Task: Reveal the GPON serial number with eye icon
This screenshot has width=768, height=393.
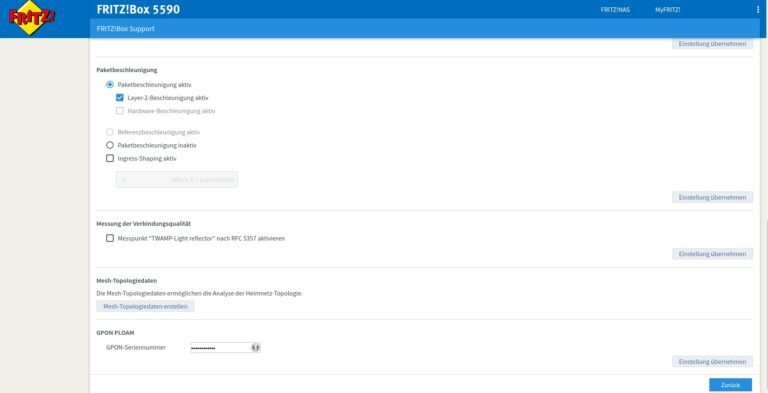Action: (255, 347)
